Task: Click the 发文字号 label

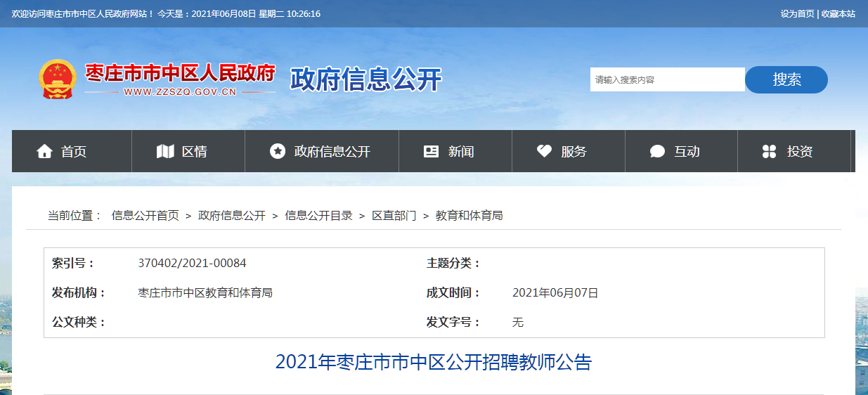Action: [453, 322]
